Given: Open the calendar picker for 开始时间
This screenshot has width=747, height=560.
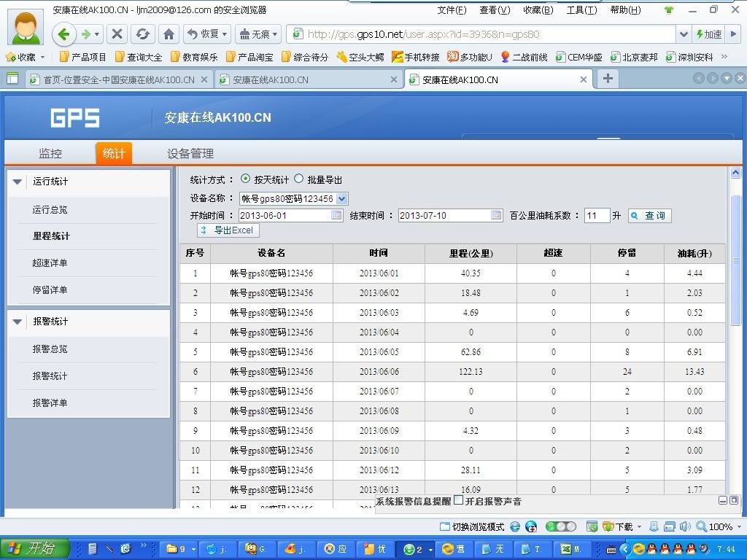Looking at the screenshot, I should pyautogui.click(x=336, y=215).
